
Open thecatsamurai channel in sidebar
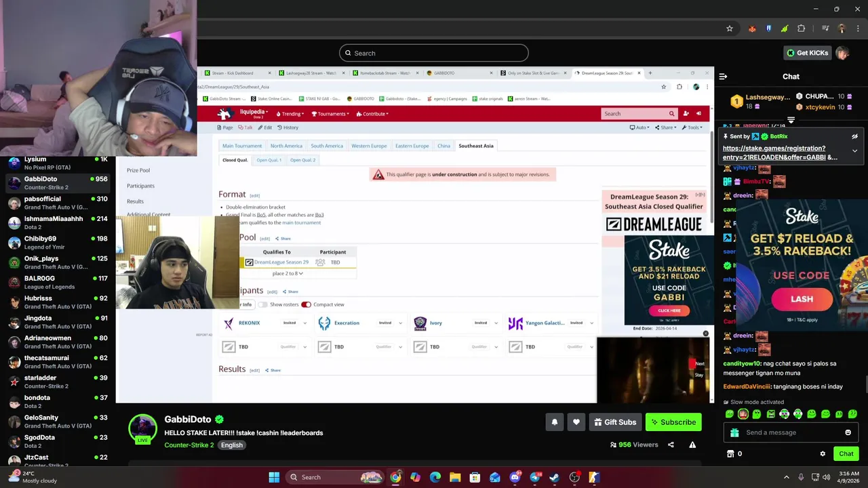[x=58, y=362]
